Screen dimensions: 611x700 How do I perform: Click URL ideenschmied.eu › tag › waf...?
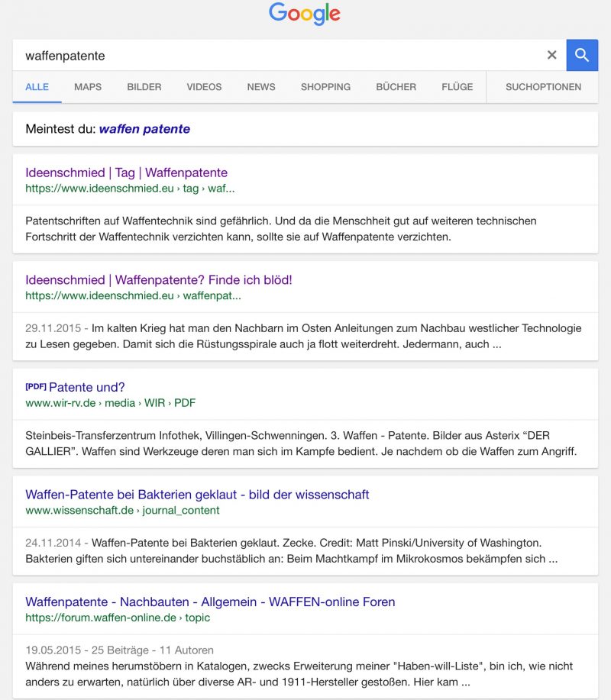coord(130,189)
